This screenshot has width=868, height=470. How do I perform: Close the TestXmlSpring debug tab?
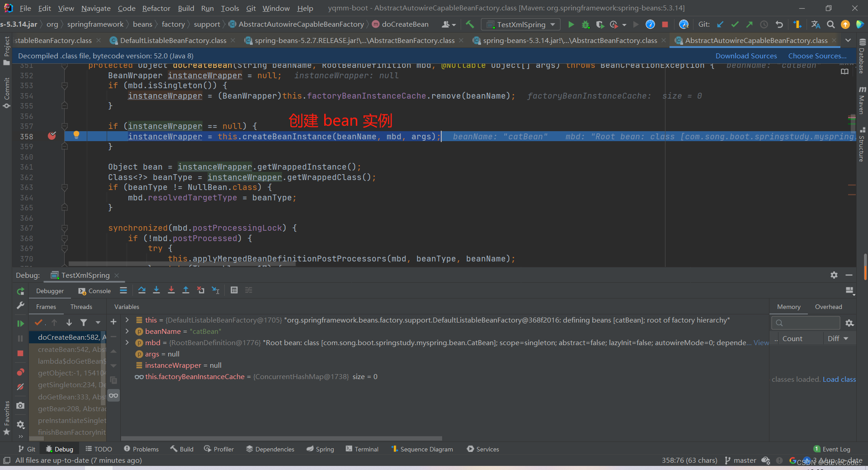pyautogui.click(x=117, y=275)
